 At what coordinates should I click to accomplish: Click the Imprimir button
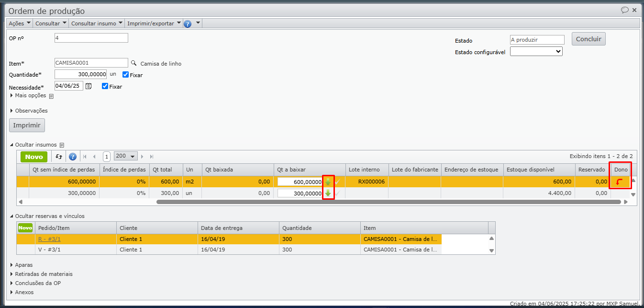pyautogui.click(x=27, y=125)
